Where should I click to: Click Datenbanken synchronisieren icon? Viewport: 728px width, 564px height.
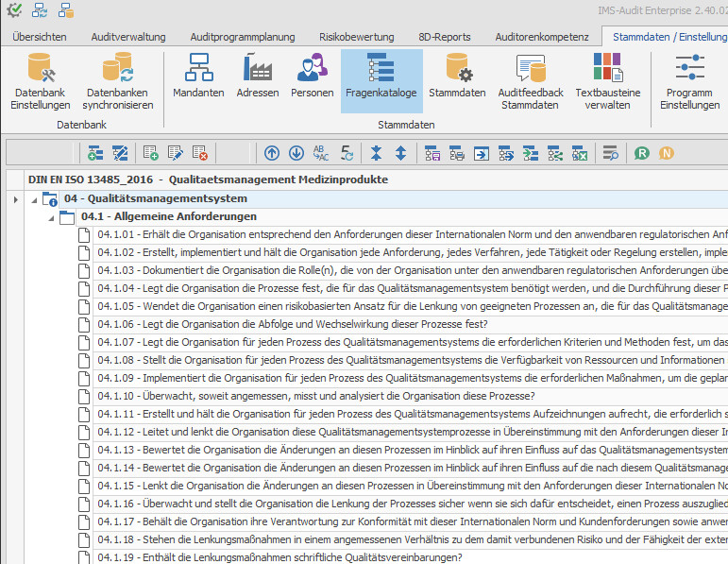(x=117, y=68)
